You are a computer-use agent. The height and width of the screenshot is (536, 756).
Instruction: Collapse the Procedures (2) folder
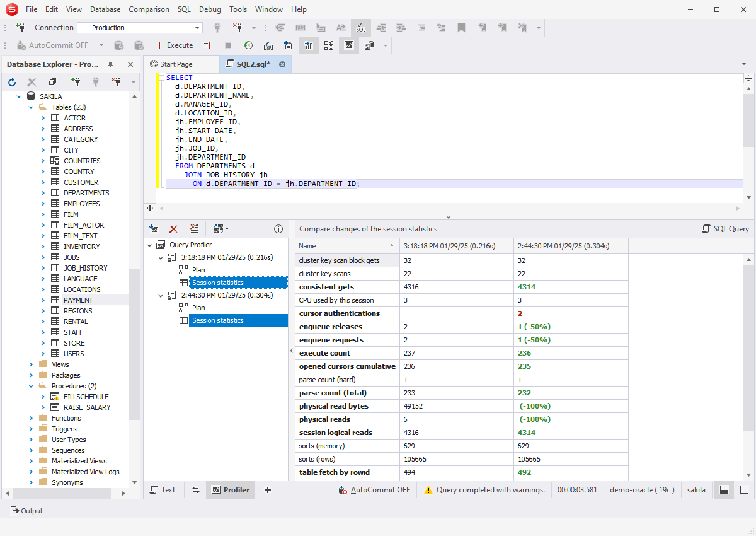(x=31, y=386)
